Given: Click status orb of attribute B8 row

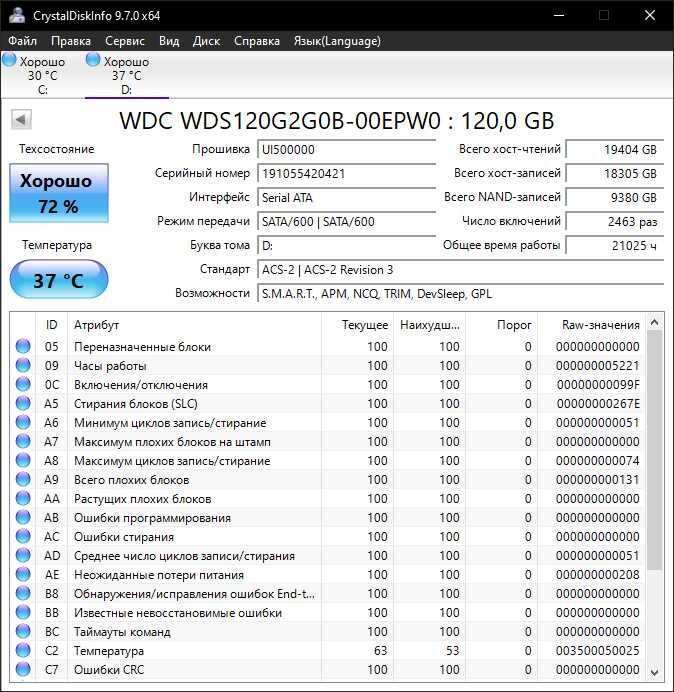Looking at the screenshot, I should 23,593.
